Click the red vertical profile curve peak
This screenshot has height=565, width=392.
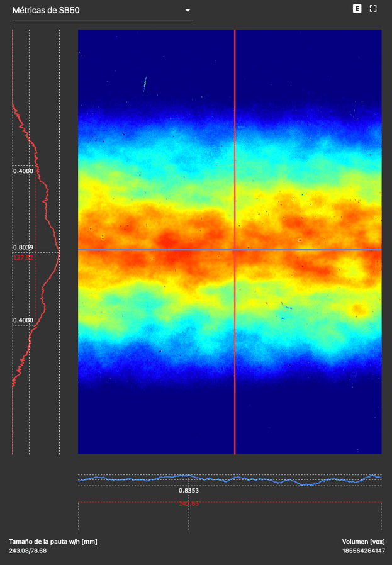click(59, 253)
